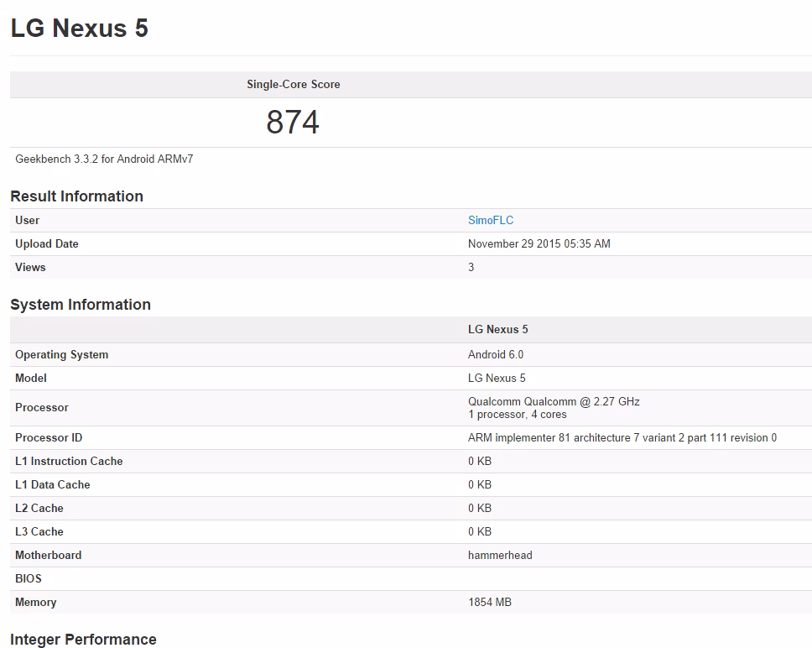Click the L1 Data Cache 0 KB value
The height and width of the screenshot is (648, 812).
coord(480,485)
